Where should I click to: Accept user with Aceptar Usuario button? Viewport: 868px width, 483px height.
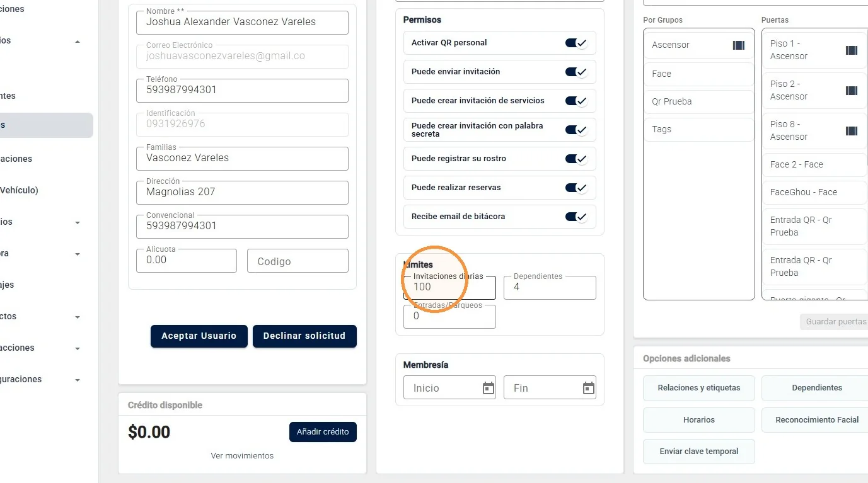(199, 336)
